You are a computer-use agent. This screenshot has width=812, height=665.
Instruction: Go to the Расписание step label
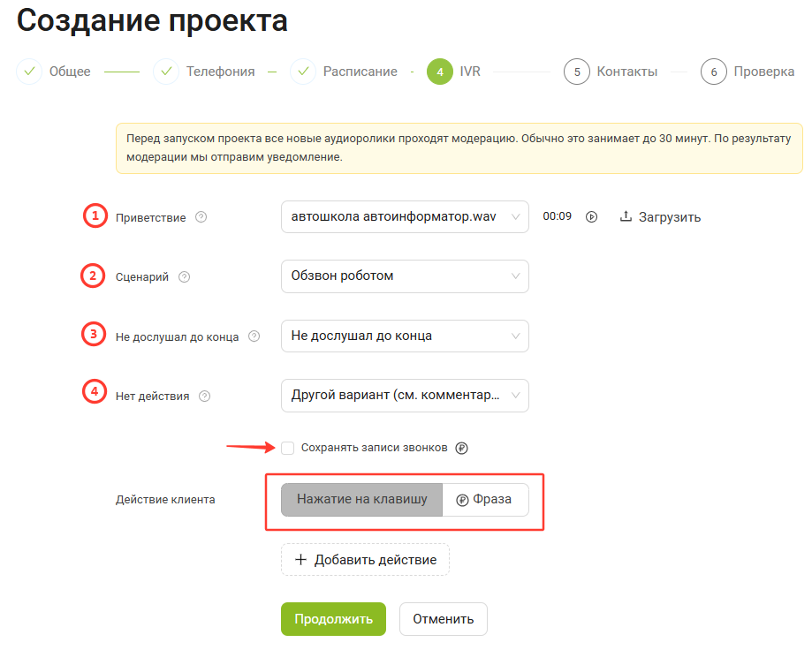[x=360, y=72]
